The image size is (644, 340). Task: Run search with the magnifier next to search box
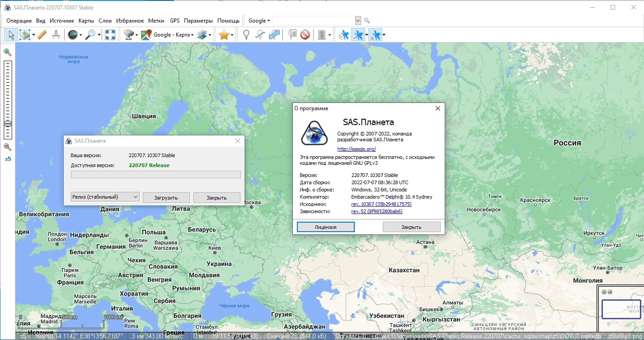367,21
